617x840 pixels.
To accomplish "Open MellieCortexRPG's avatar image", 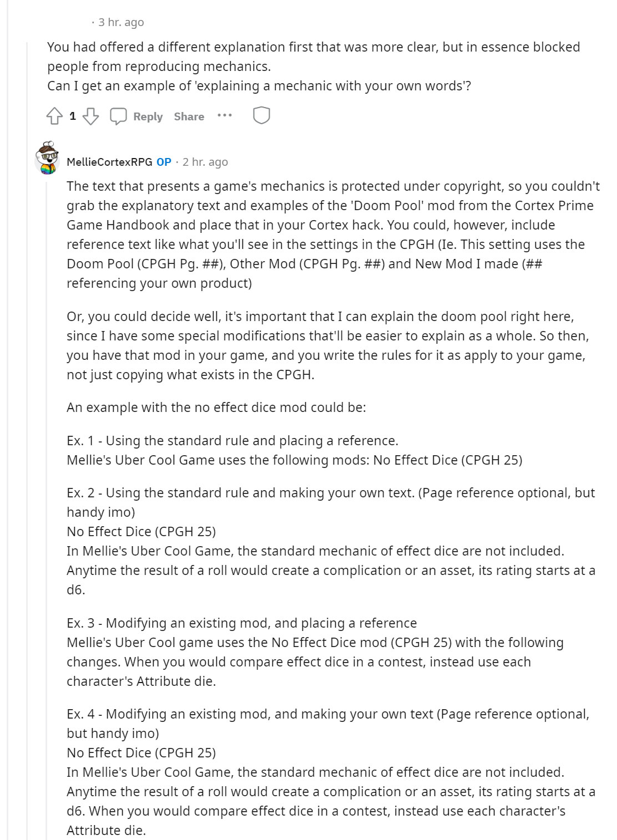I will click(48, 158).
